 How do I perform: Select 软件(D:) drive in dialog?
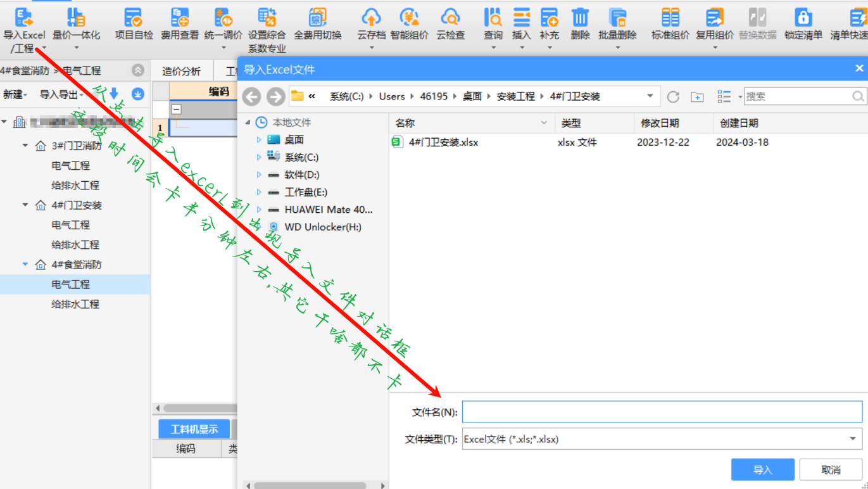pyautogui.click(x=302, y=175)
